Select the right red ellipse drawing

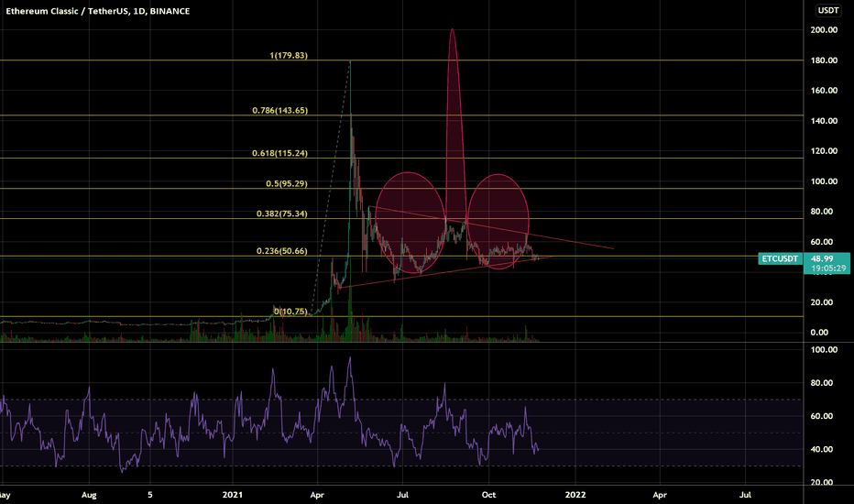498,221
